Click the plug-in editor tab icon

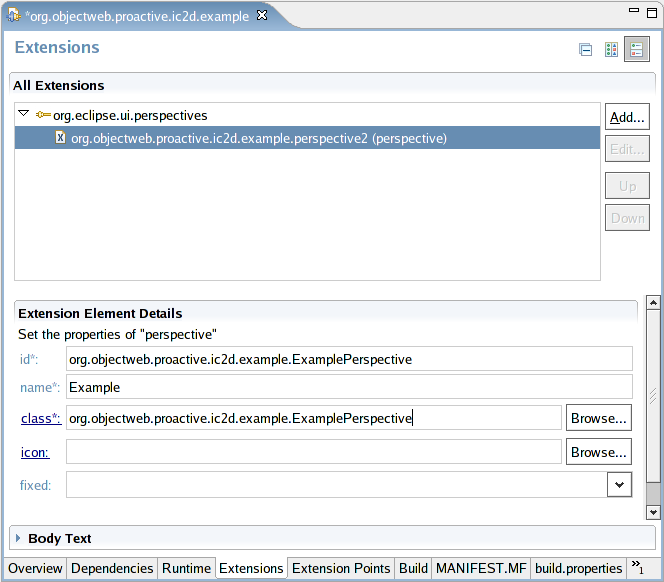pyautogui.click(x=14, y=16)
